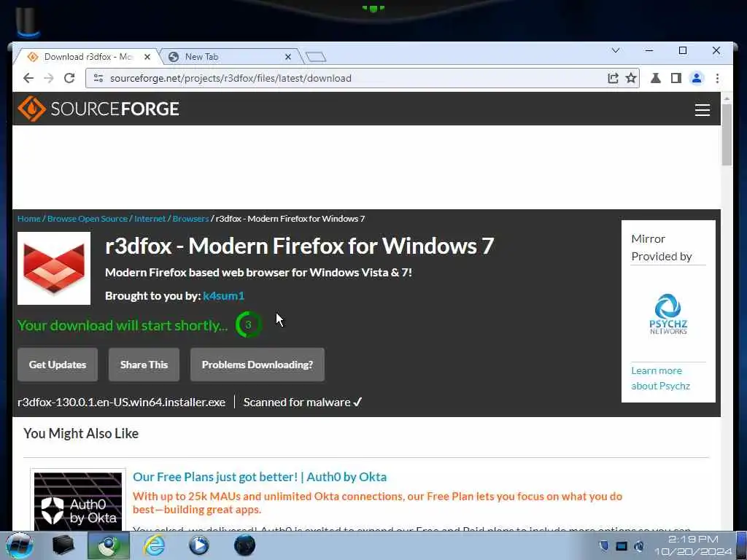
Task: Click the SourceForge logo
Action: point(98,109)
